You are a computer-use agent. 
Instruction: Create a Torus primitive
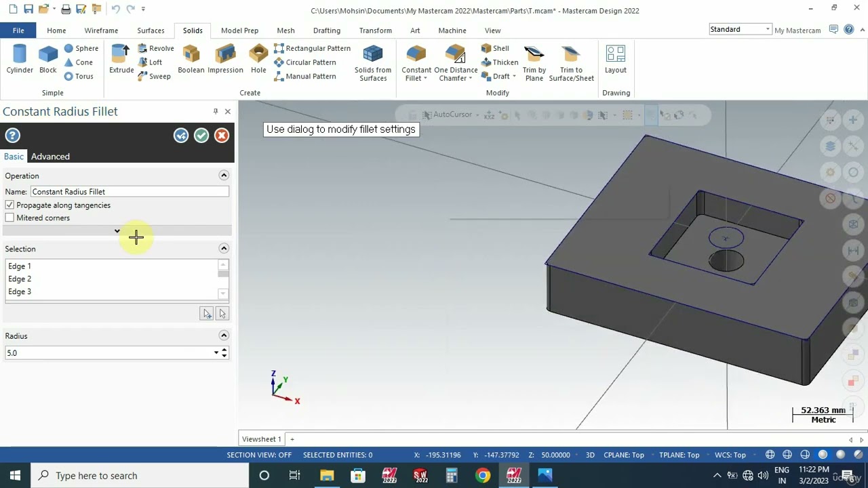click(79, 77)
